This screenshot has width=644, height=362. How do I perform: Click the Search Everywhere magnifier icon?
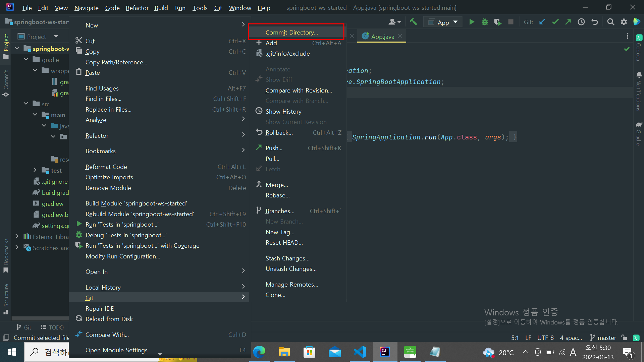click(x=611, y=22)
